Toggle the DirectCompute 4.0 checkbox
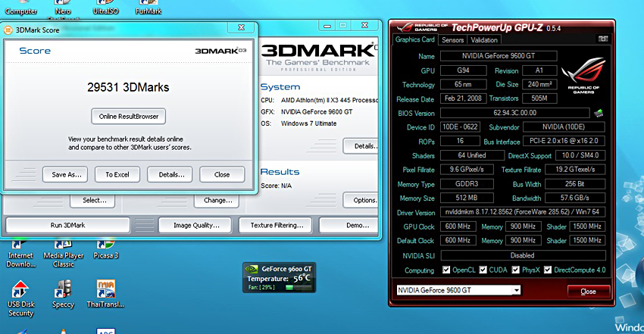Image resolution: width=644 pixels, height=334 pixels. pos(548,270)
